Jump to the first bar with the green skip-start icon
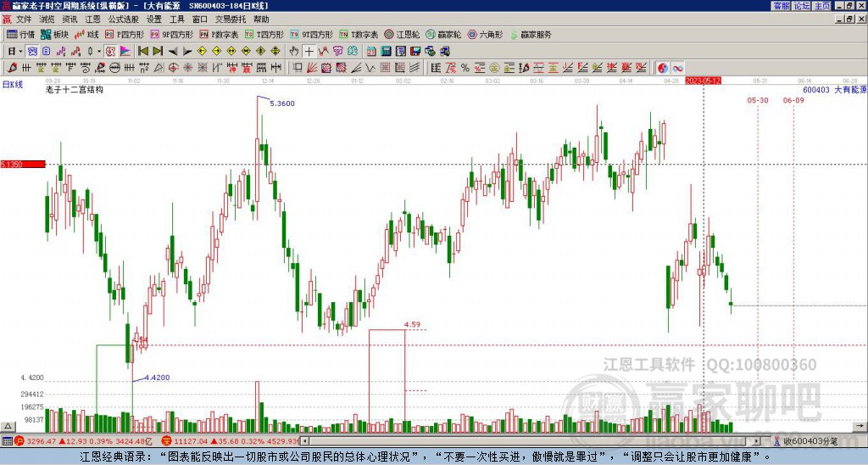The width and height of the screenshot is (868, 465). click(x=142, y=52)
